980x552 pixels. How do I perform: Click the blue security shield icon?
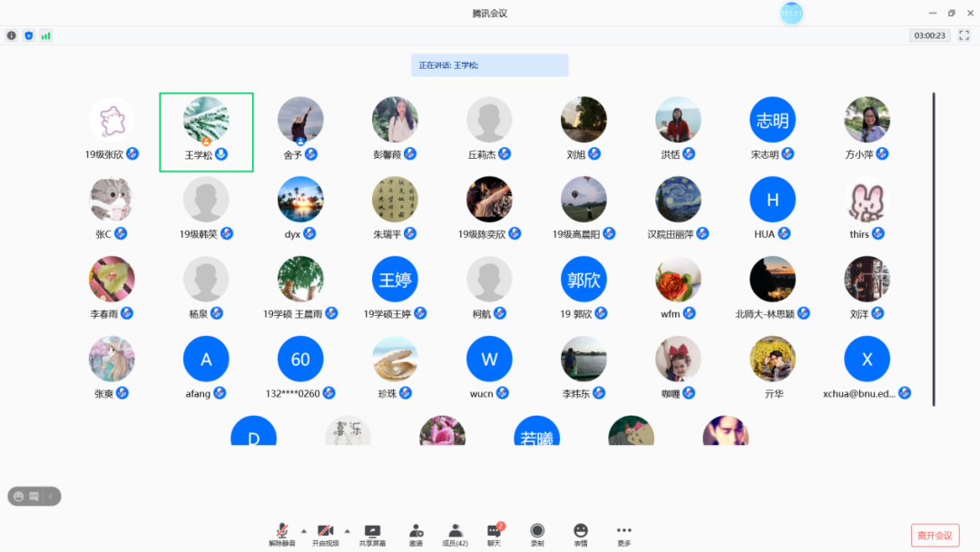(x=28, y=35)
